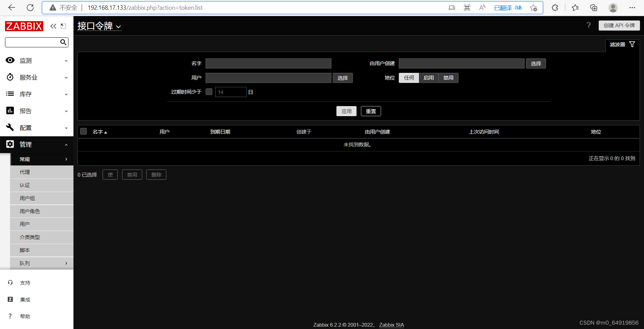Open the 认证 menu item
Viewport: 644px width, 329px height.
[42, 185]
